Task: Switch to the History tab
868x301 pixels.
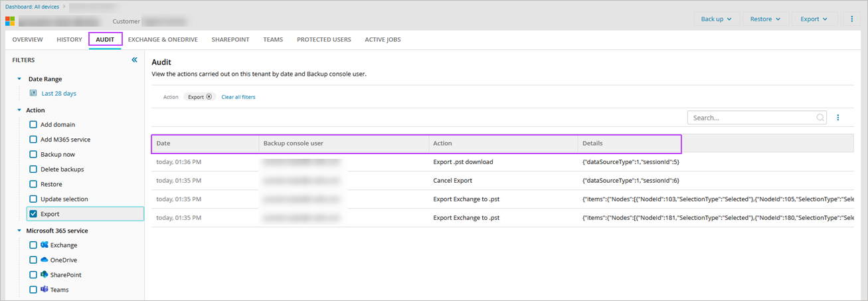Action: (69, 40)
